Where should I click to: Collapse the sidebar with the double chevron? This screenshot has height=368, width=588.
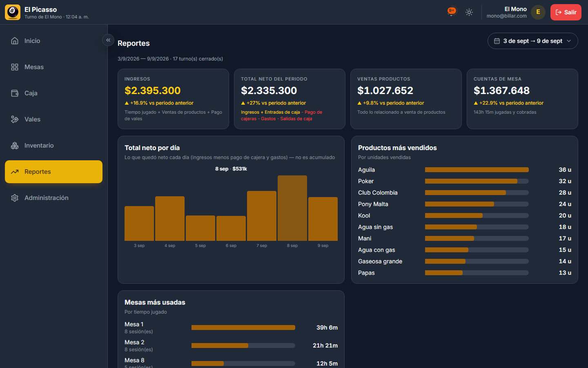coord(108,40)
